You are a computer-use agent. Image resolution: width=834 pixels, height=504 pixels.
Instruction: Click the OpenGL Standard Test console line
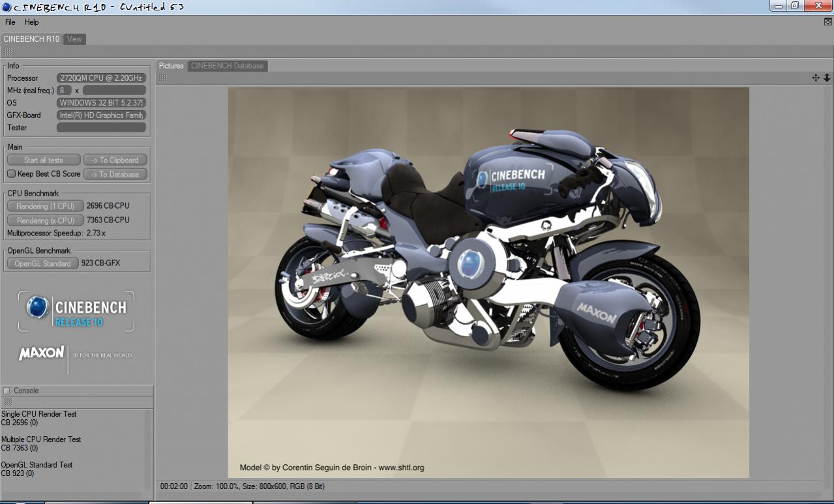click(x=37, y=465)
